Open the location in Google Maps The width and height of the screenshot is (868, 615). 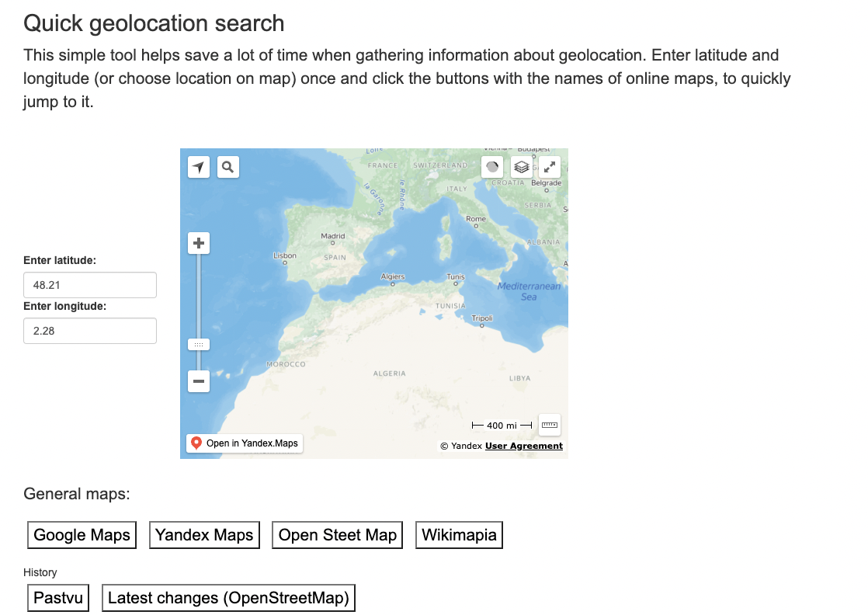point(82,535)
